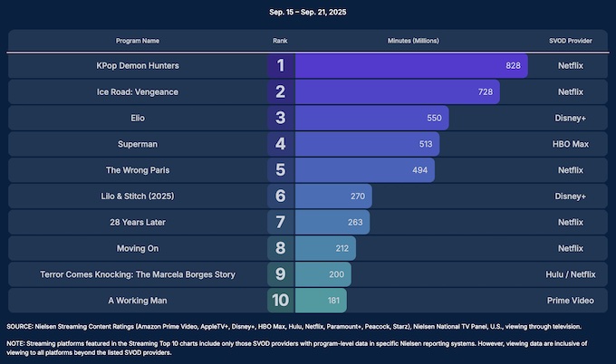Click the Prime Video provider label
616x364 pixels.
point(570,301)
